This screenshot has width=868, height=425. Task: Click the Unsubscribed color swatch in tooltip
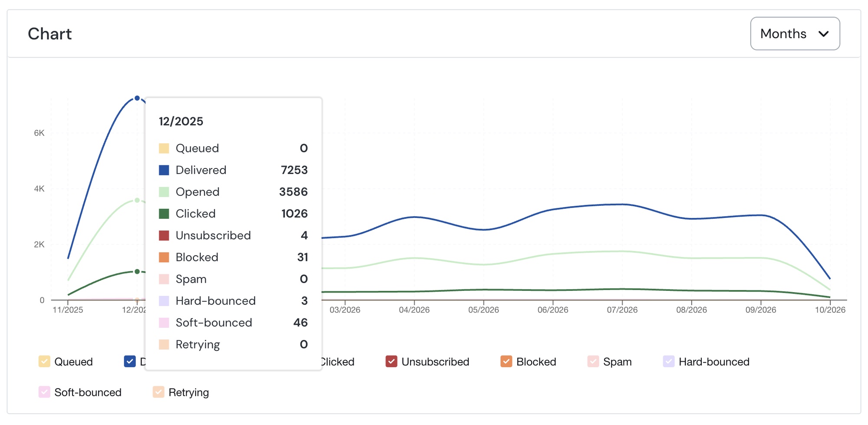[164, 235]
